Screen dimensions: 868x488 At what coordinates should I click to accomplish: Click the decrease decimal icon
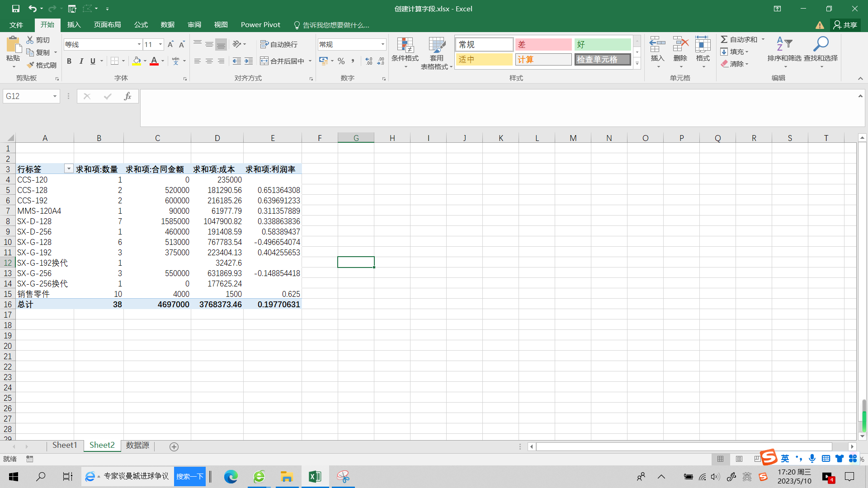click(x=381, y=61)
